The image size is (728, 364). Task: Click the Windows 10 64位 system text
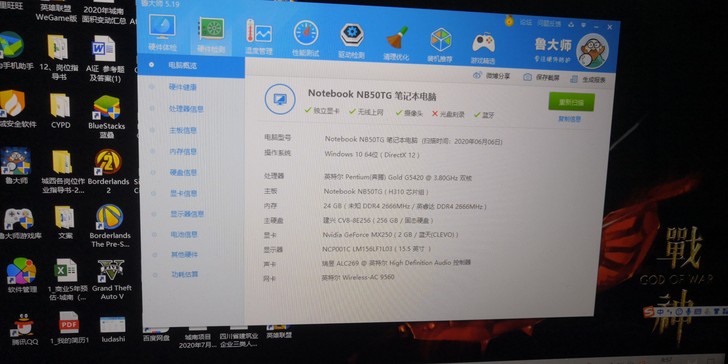pyautogui.click(x=371, y=154)
